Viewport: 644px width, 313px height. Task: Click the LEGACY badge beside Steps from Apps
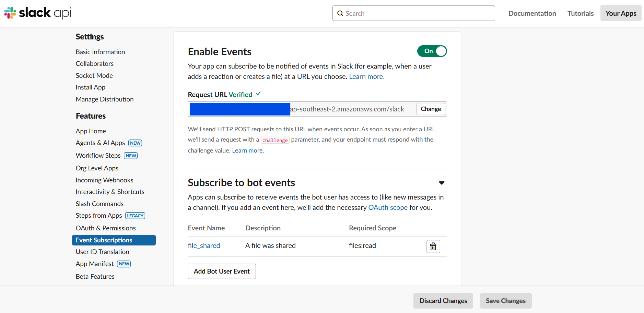point(135,216)
